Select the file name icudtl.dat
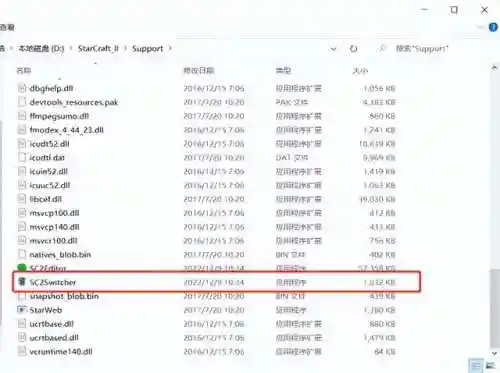The width and height of the screenshot is (500, 373). point(47,158)
